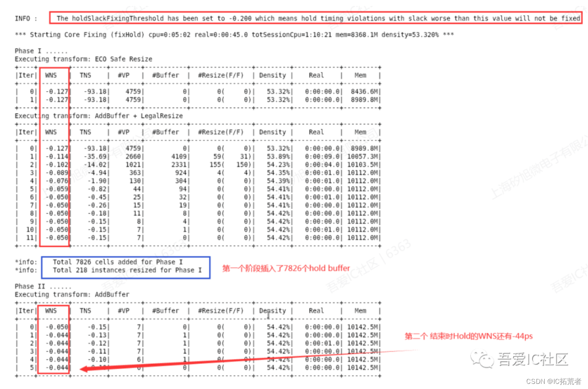This screenshot has width=588, height=389.
Task: Click the #VP value 2660
Action: click(133, 157)
